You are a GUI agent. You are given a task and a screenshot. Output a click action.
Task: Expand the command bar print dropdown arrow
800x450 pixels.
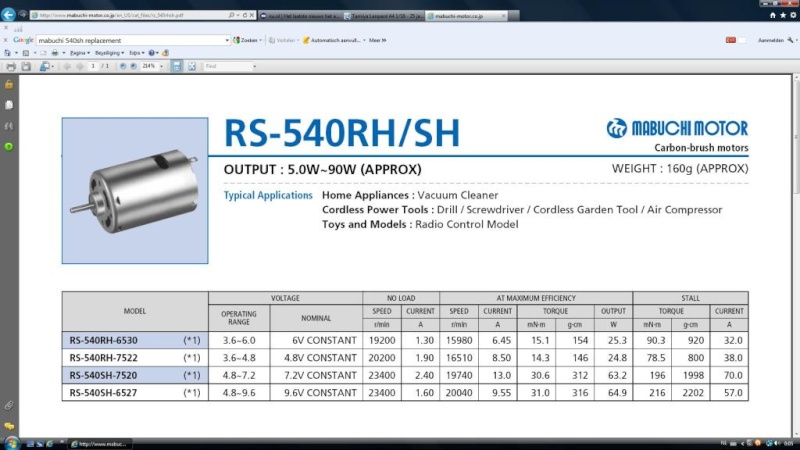pos(64,53)
